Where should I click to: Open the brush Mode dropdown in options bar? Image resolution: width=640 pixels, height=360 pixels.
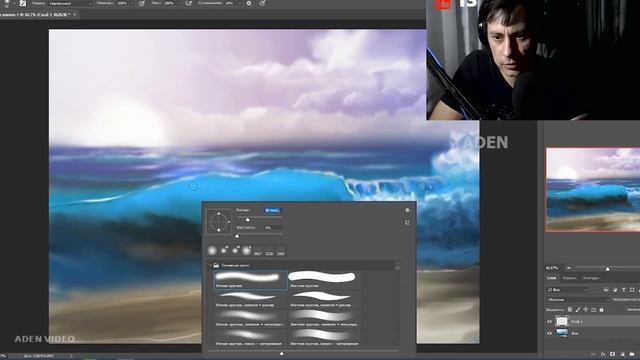point(70,3)
